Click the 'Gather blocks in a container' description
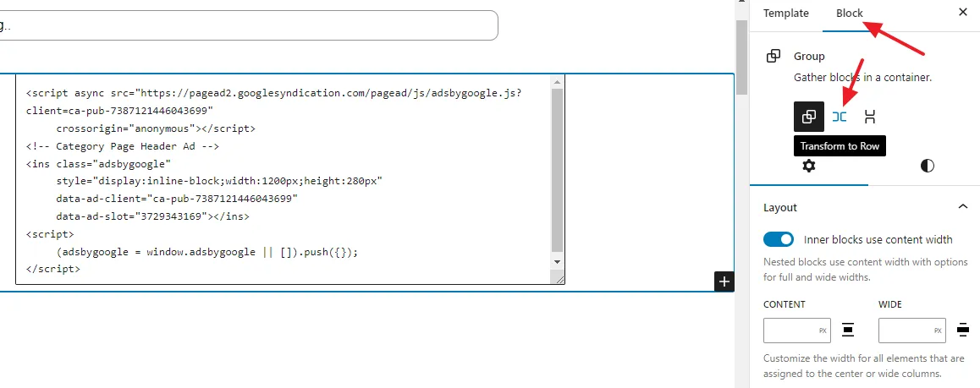980x388 pixels. [862, 78]
